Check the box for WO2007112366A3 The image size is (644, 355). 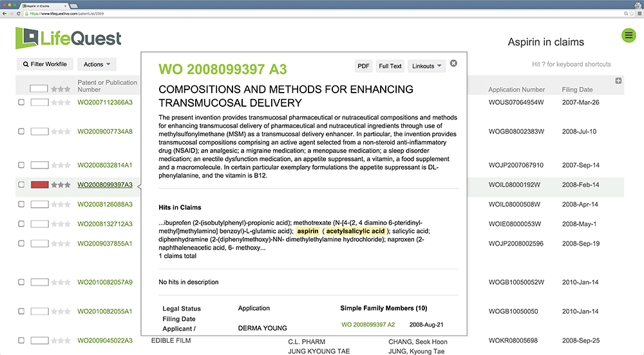coord(21,102)
